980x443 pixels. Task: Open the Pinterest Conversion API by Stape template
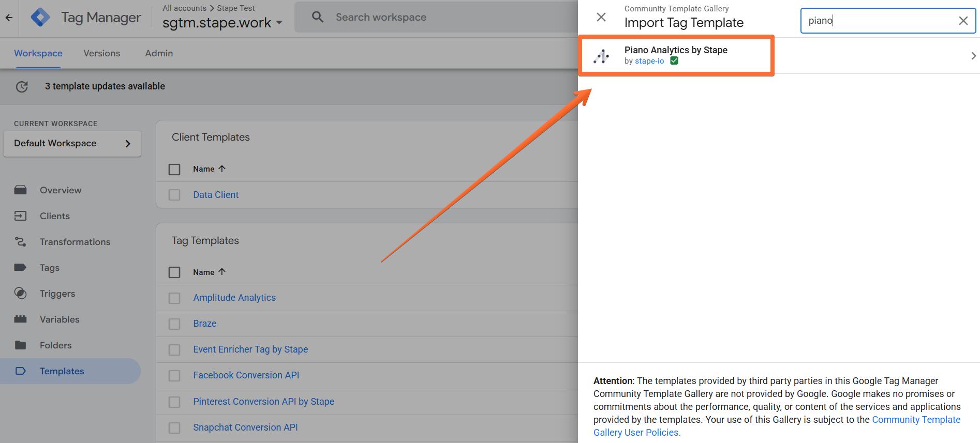coord(263,402)
